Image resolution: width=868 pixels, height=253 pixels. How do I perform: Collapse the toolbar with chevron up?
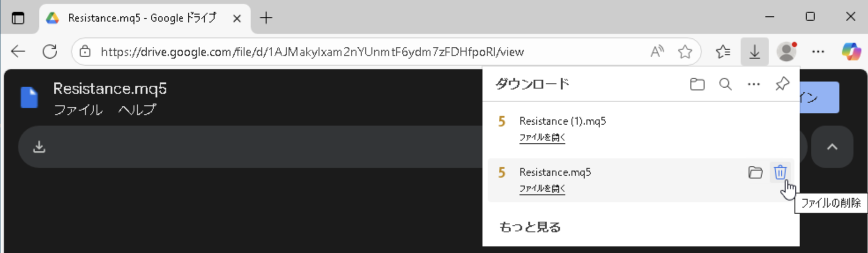(x=832, y=147)
